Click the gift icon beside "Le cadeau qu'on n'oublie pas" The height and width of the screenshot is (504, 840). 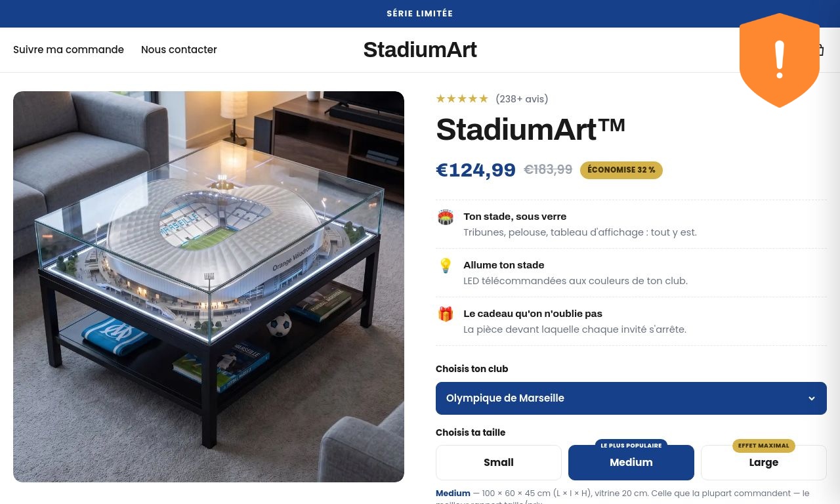pos(446,314)
